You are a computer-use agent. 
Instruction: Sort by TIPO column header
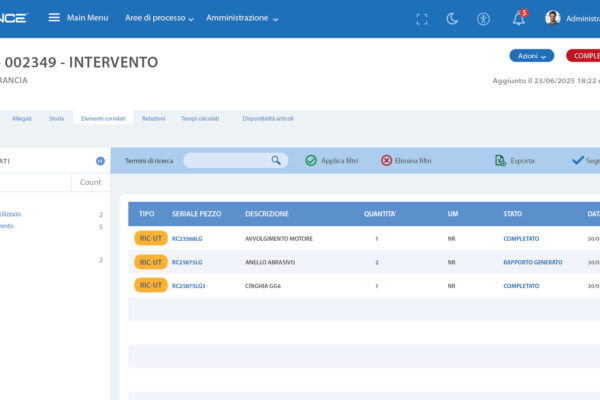(x=147, y=214)
